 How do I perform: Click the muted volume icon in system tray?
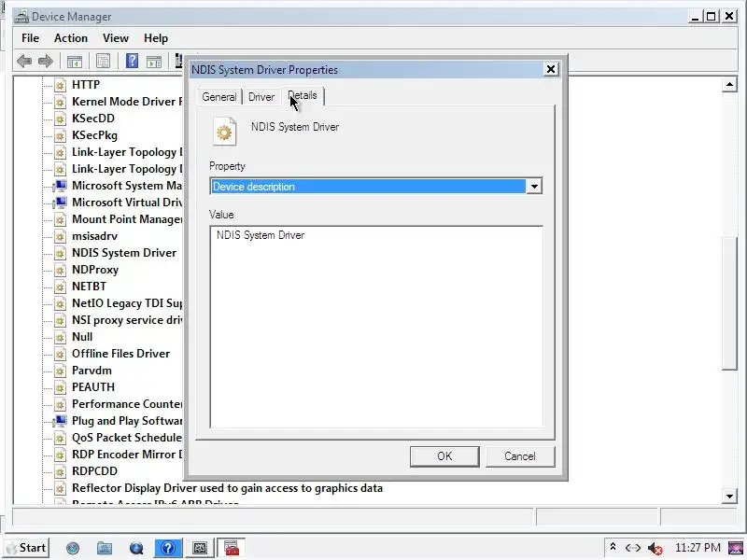coord(655,549)
